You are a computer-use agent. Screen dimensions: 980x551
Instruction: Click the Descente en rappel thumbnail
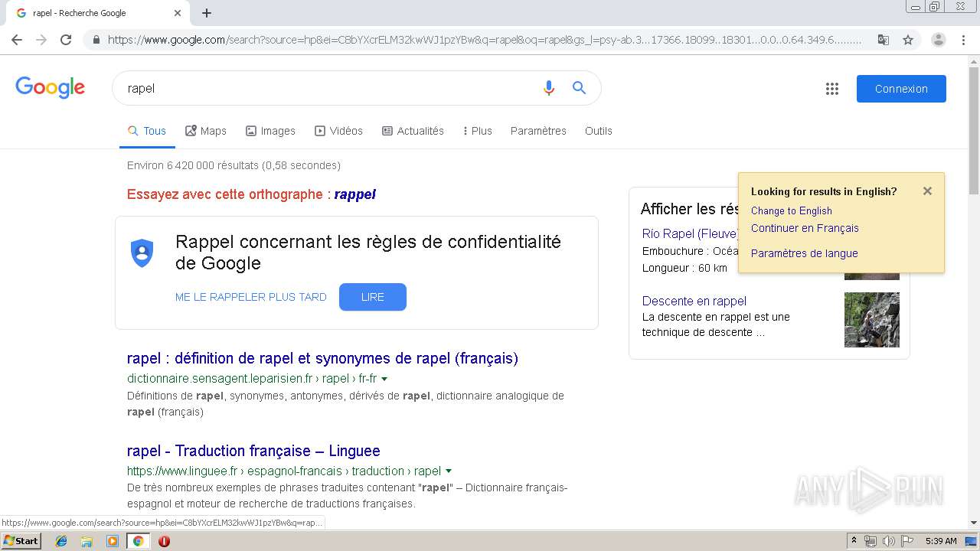click(872, 320)
